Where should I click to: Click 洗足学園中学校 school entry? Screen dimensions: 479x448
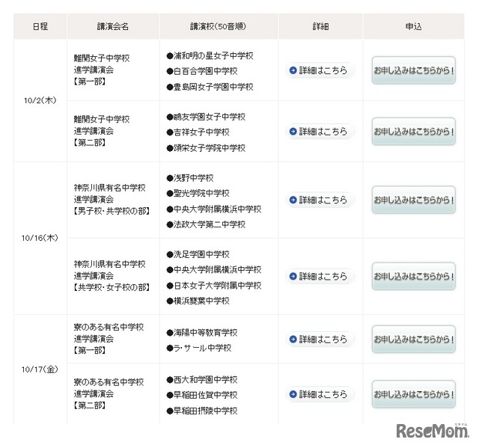click(198, 254)
